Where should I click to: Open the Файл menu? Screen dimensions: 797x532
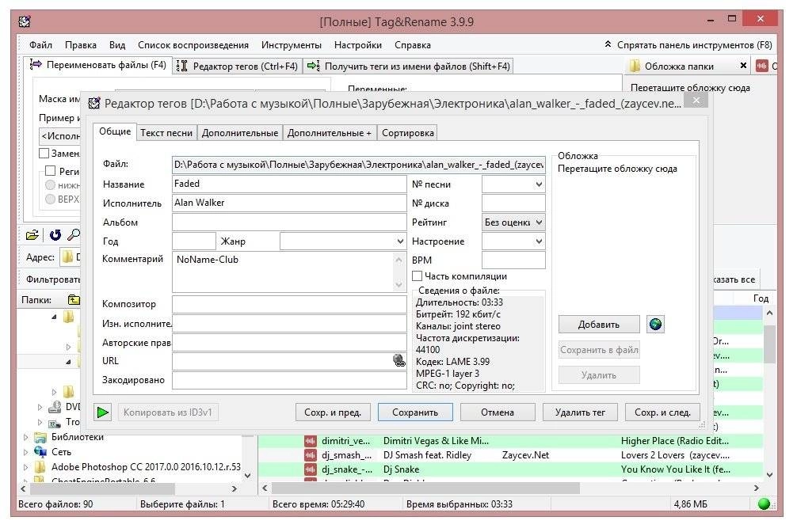coord(40,44)
